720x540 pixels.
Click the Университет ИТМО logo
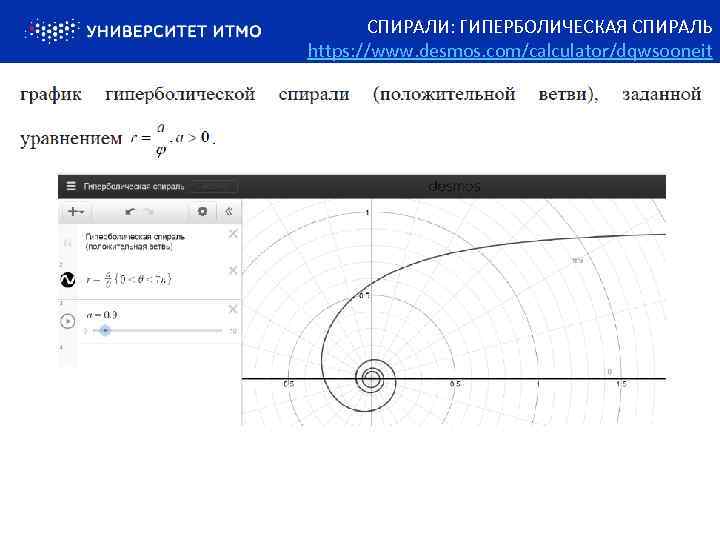tap(143, 31)
